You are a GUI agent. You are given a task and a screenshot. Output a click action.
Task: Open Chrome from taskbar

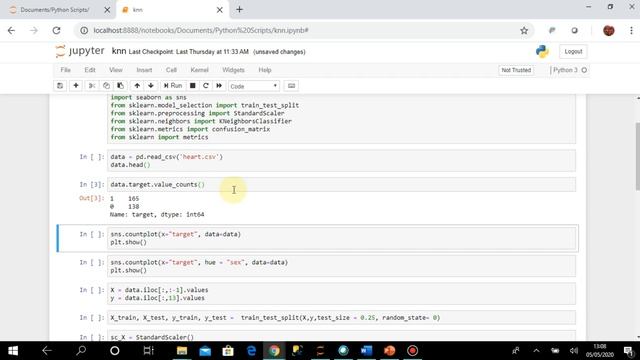pos(274,351)
